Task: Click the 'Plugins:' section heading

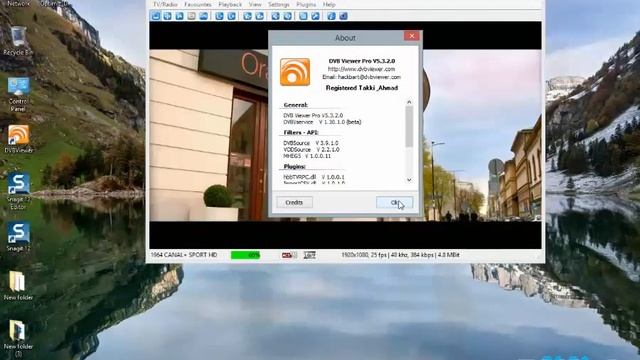Action: pyautogui.click(x=294, y=167)
